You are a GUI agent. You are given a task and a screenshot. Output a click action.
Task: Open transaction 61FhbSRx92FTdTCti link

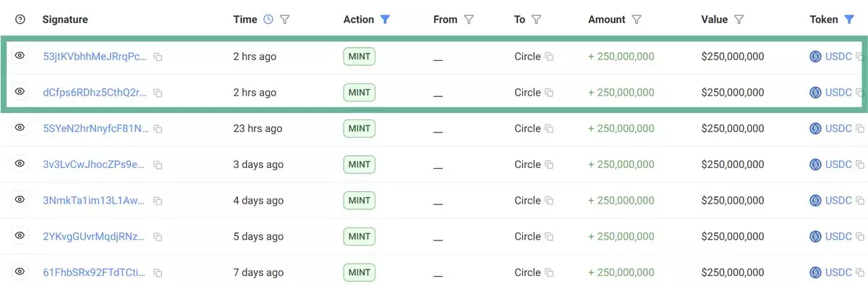pos(94,272)
